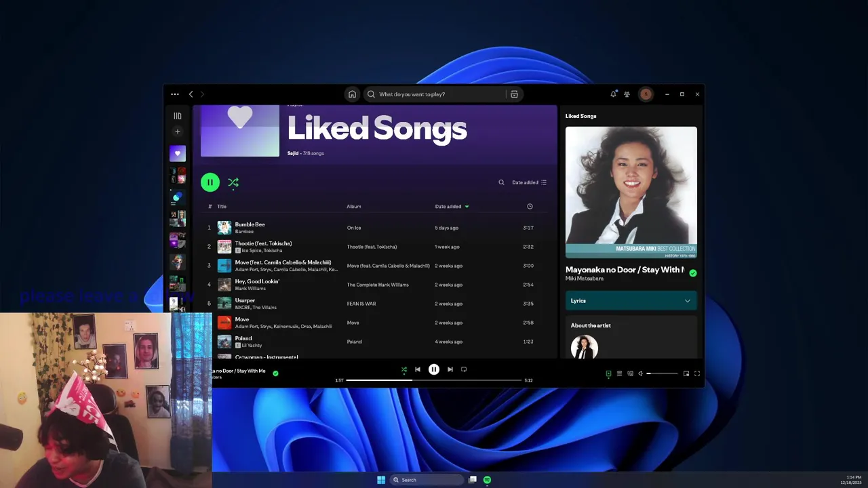868x488 pixels.
Task: Open artist Miki Matsubara in Now Playing
Action: coord(585,279)
